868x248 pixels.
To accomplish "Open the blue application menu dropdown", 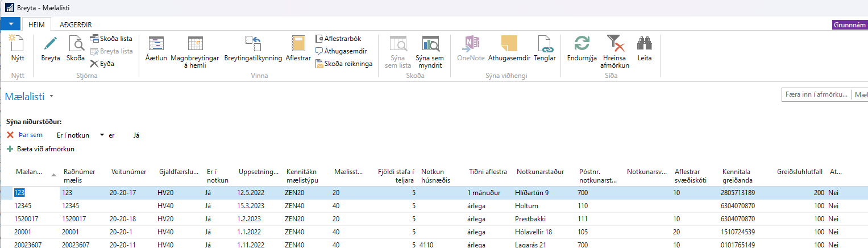I will [x=10, y=24].
